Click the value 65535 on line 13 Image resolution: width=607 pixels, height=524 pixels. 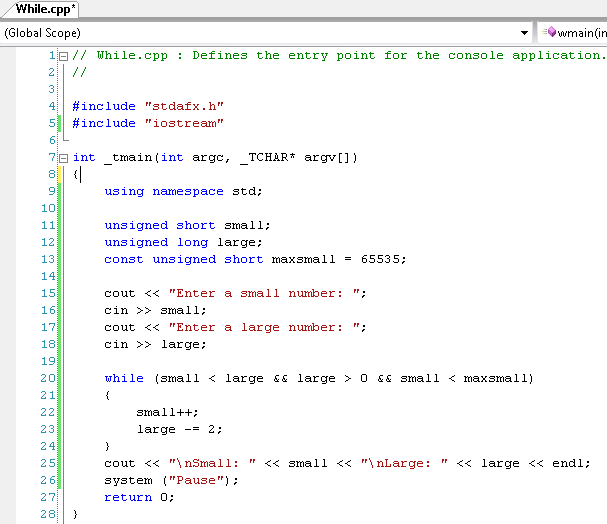[x=380, y=259]
